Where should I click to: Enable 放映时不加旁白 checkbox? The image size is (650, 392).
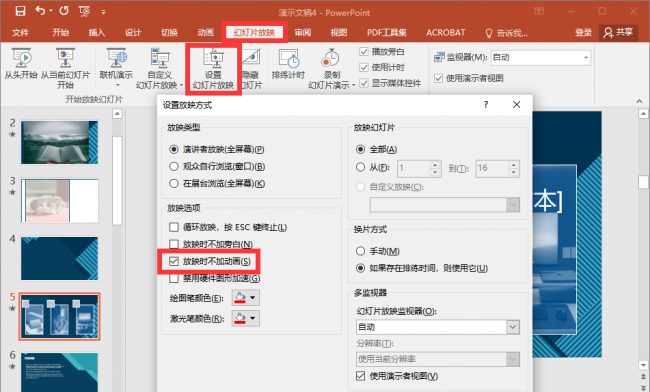pyautogui.click(x=174, y=244)
